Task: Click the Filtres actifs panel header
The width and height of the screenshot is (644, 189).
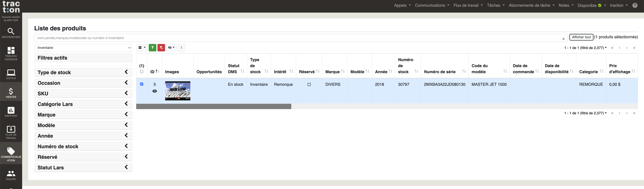Action: pos(83,58)
